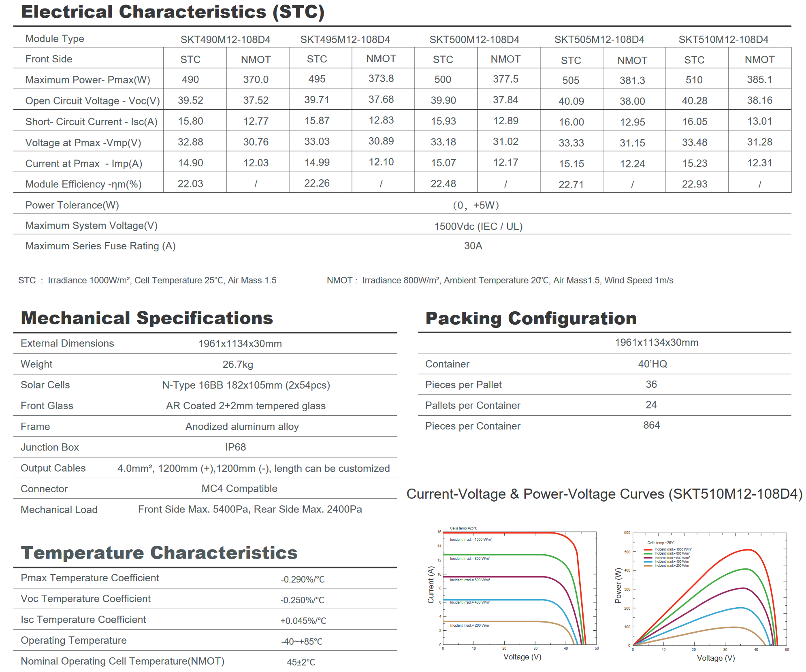The width and height of the screenshot is (806, 672).
Task: Click the 15.23 Imp value
Action: pyautogui.click(x=694, y=163)
